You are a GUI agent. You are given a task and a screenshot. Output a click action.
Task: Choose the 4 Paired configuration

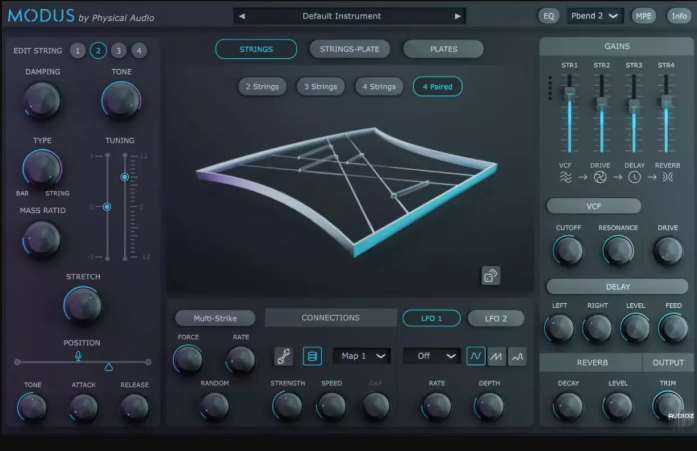pyautogui.click(x=437, y=87)
